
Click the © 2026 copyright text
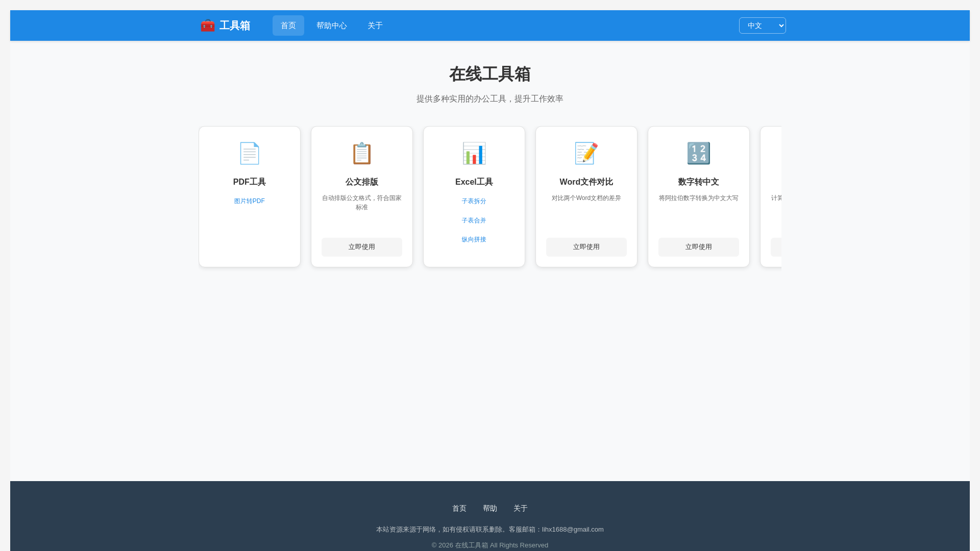point(490,545)
